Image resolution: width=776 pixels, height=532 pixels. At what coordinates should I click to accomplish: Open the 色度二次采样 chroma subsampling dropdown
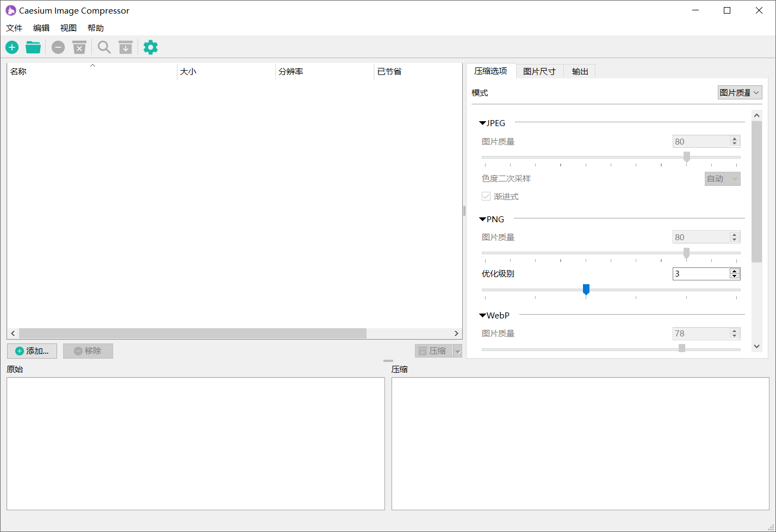722,178
